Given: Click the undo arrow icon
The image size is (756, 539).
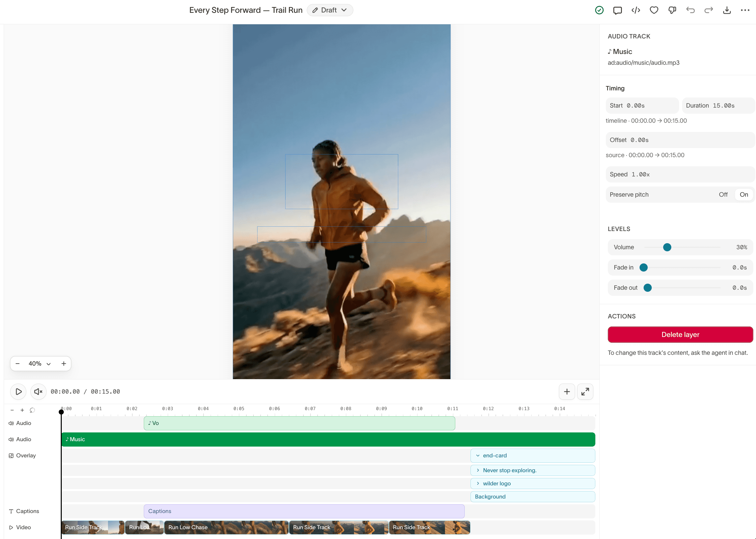Looking at the screenshot, I should pos(691,10).
